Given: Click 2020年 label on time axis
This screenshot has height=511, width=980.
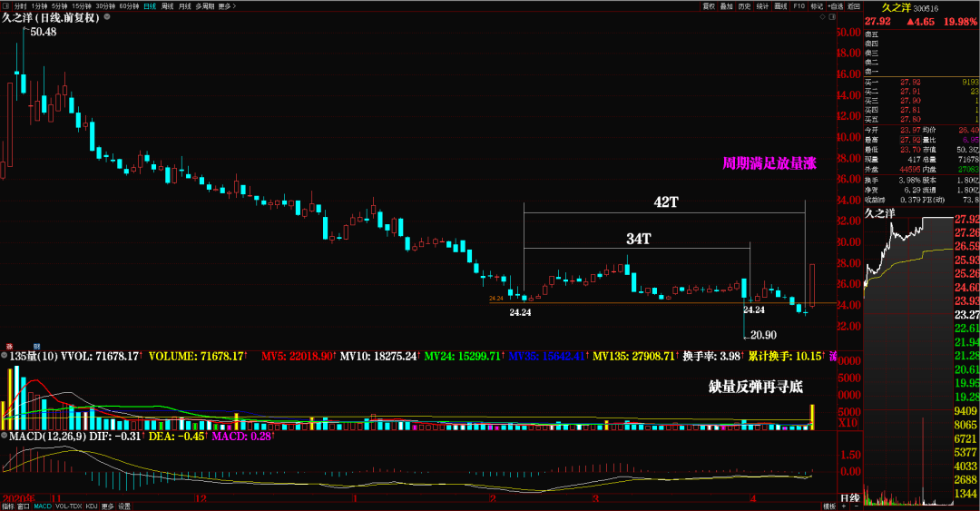Looking at the screenshot, I should [17, 498].
